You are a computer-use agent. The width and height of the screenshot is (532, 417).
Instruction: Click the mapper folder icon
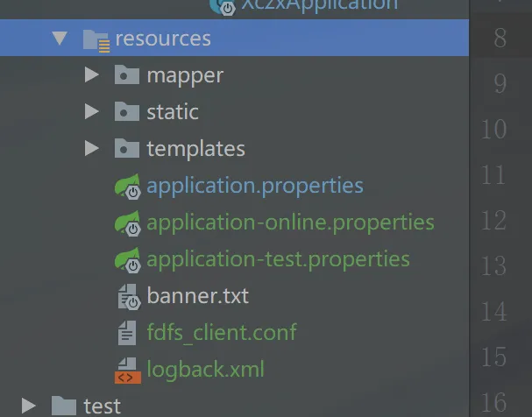[x=127, y=75]
